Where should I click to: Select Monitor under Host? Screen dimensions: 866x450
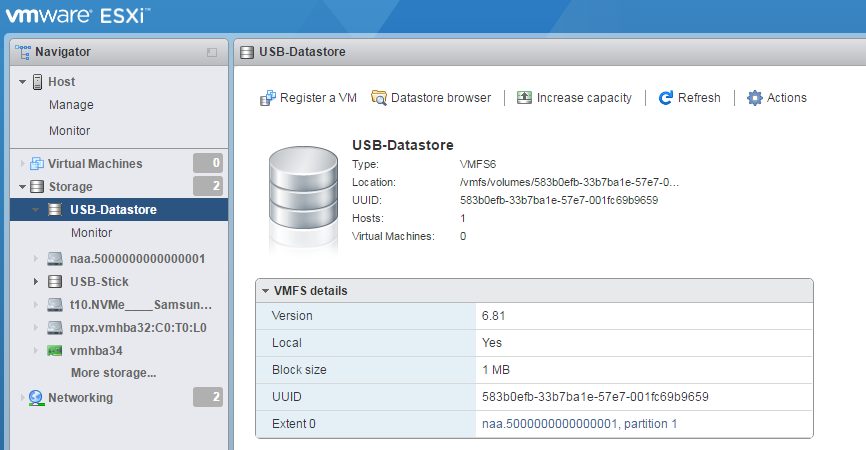[x=70, y=131]
